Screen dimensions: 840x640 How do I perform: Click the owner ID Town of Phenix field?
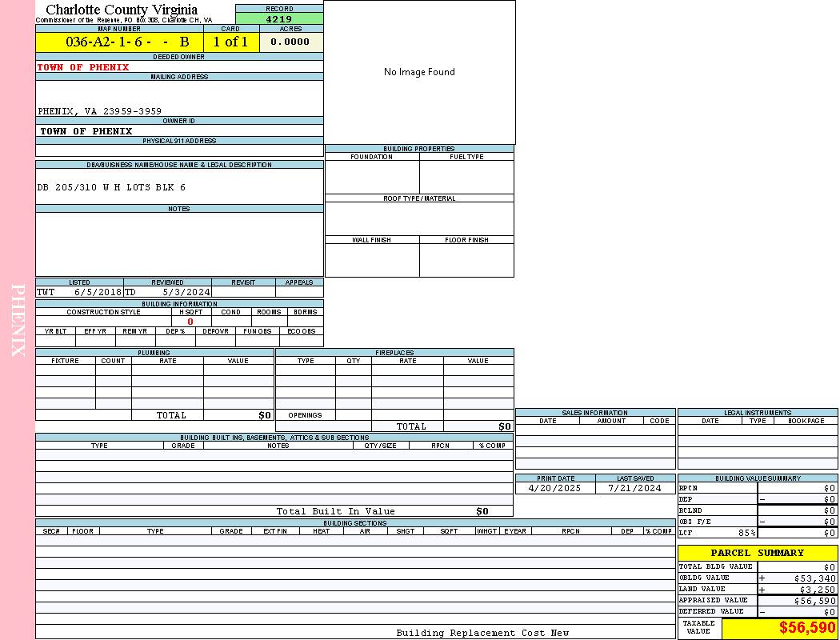coord(86,131)
